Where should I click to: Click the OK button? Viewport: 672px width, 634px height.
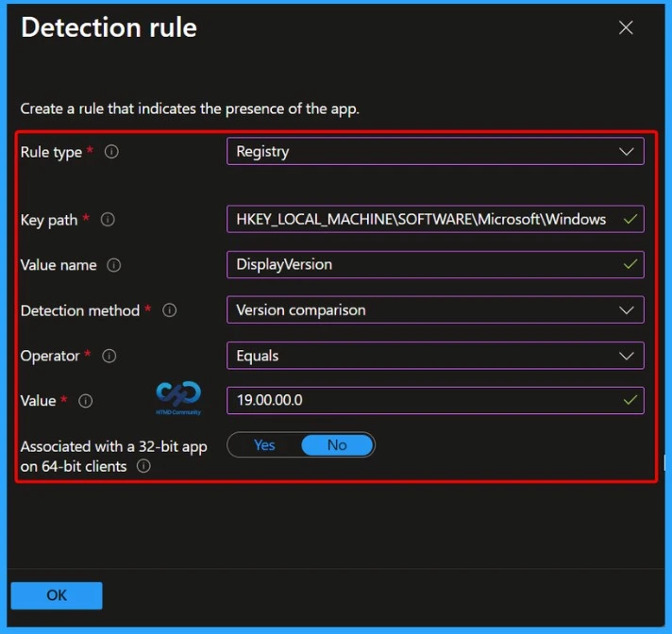tap(57, 595)
